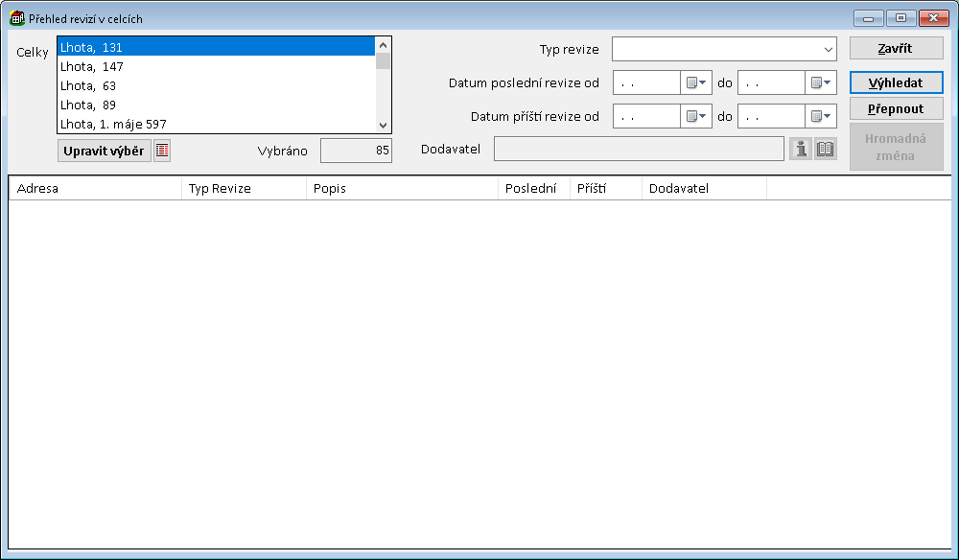Expand the Typ revize dropdown

pyautogui.click(x=827, y=49)
